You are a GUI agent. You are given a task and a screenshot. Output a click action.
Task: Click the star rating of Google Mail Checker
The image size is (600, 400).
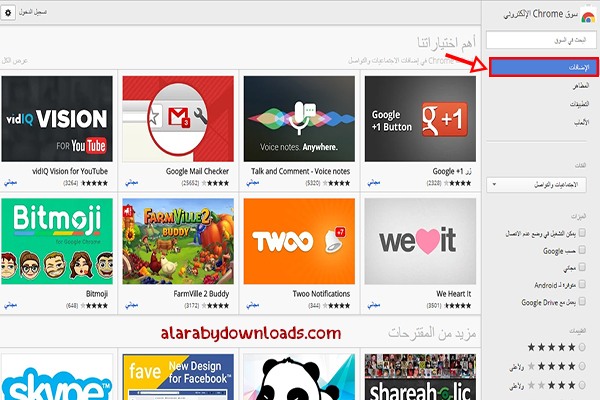215,183
